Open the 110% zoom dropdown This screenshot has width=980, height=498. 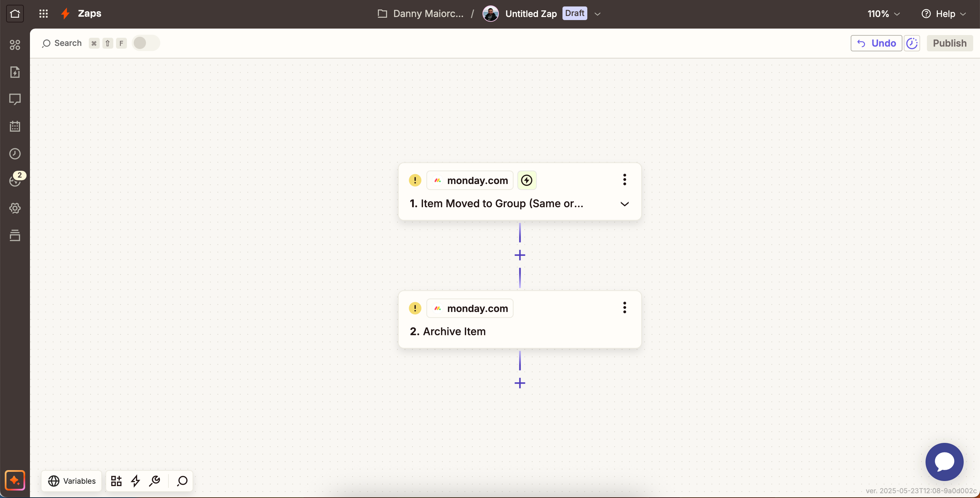(883, 14)
